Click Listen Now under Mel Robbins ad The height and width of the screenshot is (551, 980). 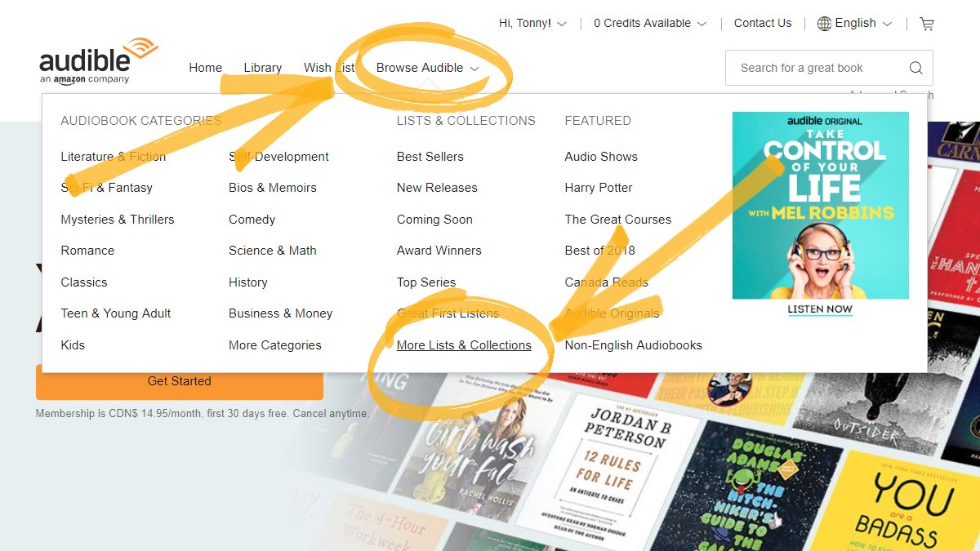[820, 309]
